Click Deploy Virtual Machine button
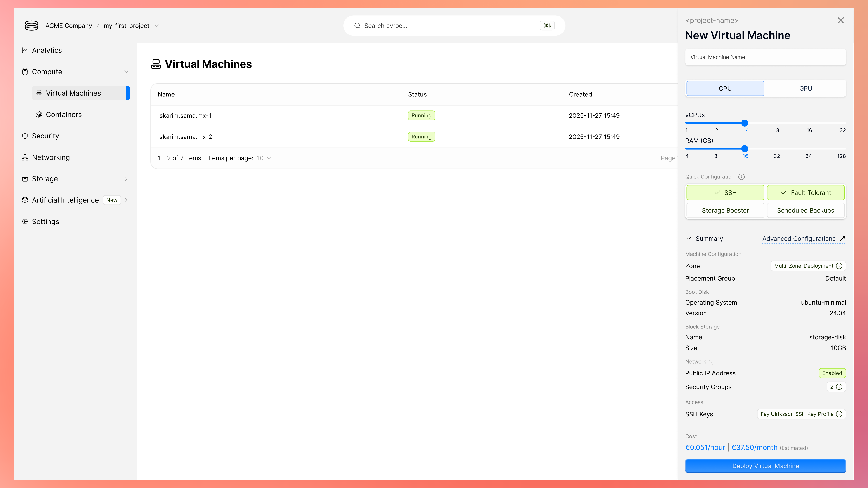The image size is (868, 488). point(765,466)
